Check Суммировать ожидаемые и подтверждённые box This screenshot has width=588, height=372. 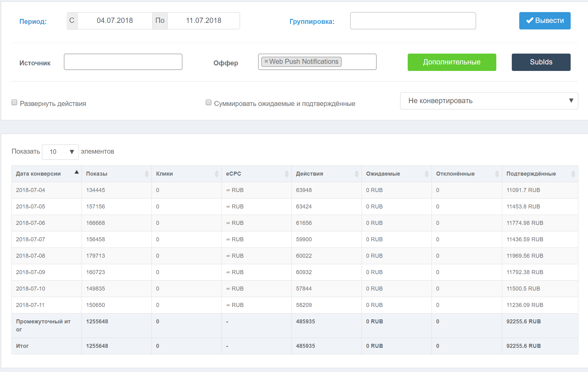(x=208, y=103)
